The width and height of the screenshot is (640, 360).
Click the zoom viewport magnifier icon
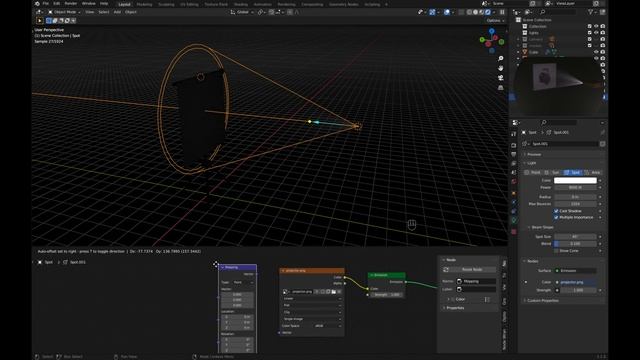(501, 59)
